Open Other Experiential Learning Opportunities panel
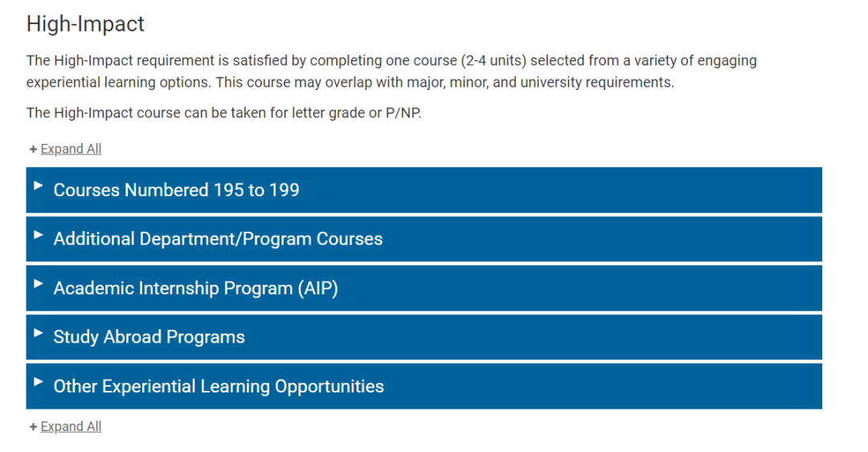868x452 pixels. (424, 386)
